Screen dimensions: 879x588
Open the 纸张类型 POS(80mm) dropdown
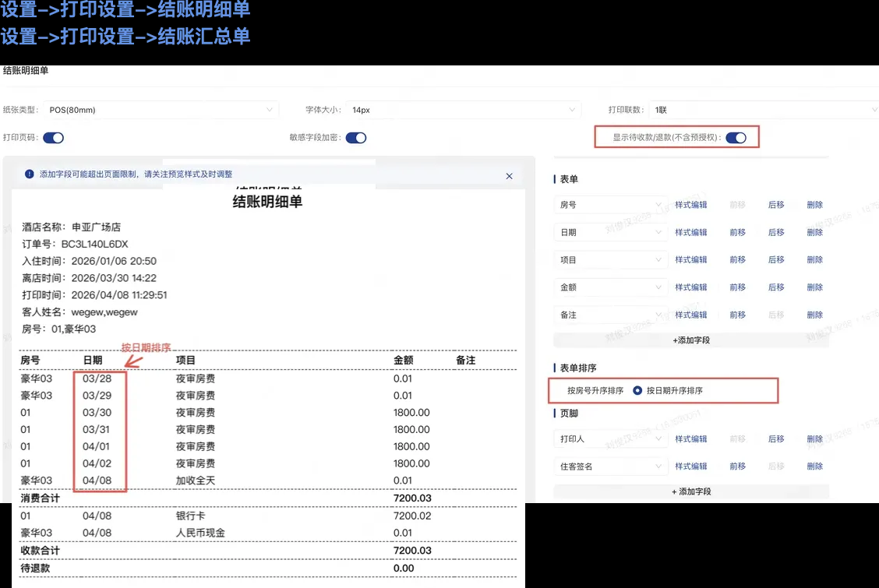click(156, 110)
